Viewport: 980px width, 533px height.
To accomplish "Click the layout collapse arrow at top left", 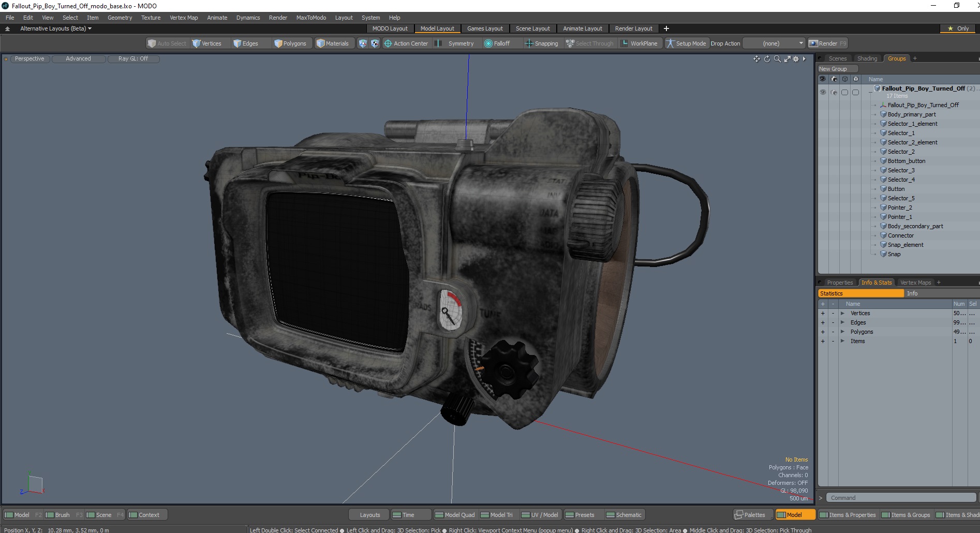I will [7, 28].
